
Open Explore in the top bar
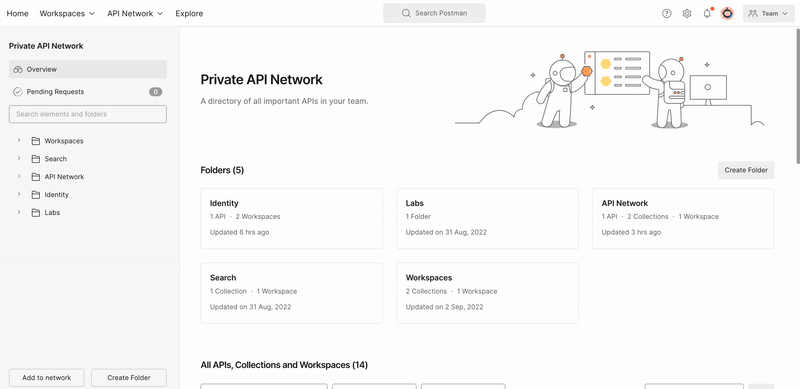189,14
